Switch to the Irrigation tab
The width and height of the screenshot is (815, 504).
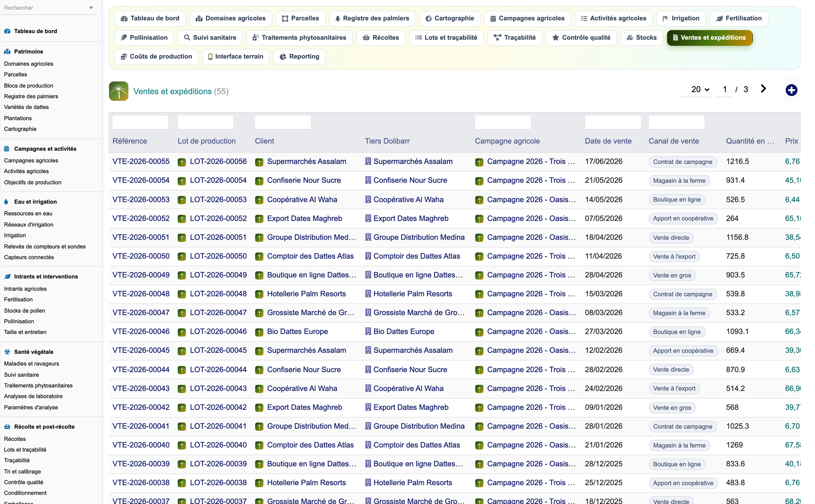681,18
